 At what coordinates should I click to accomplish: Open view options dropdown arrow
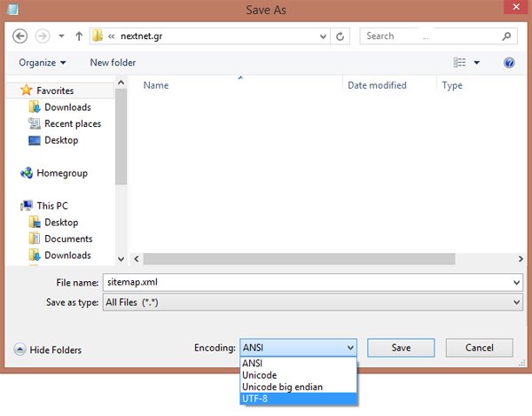pyautogui.click(x=476, y=63)
